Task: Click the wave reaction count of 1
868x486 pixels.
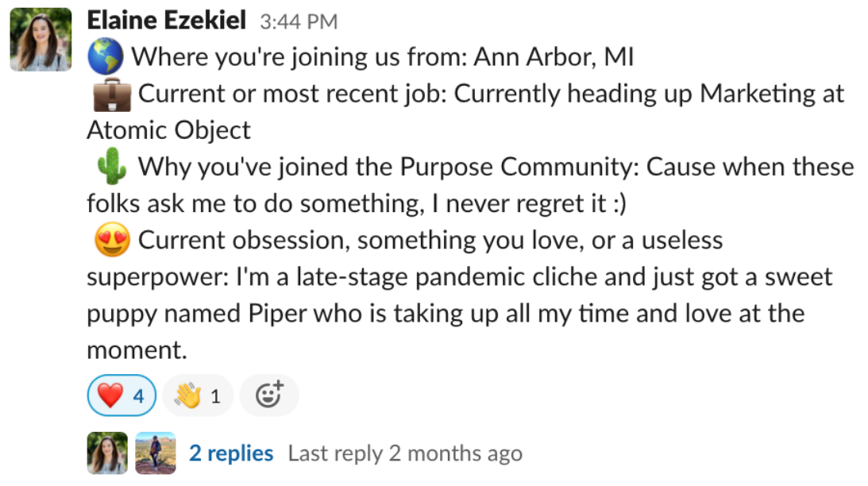Action: 215,395
